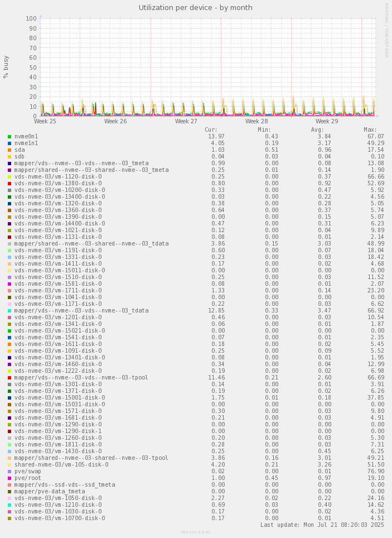
Task: Click the 'vds-nvme-03/vm-10200-disk-0' entry
Action: [60, 190]
